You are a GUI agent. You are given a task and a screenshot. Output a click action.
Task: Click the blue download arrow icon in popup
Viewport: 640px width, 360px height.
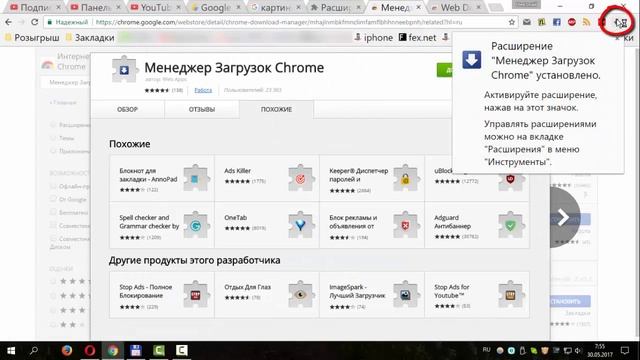(x=471, y=60)
